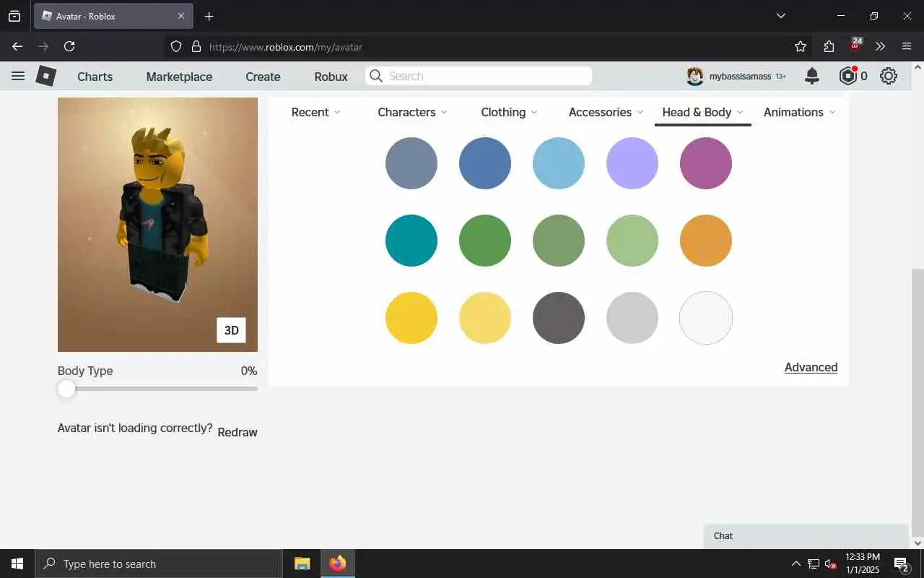Open the settings gear icon
Viewport: 924px width, 578px height.
889,76
